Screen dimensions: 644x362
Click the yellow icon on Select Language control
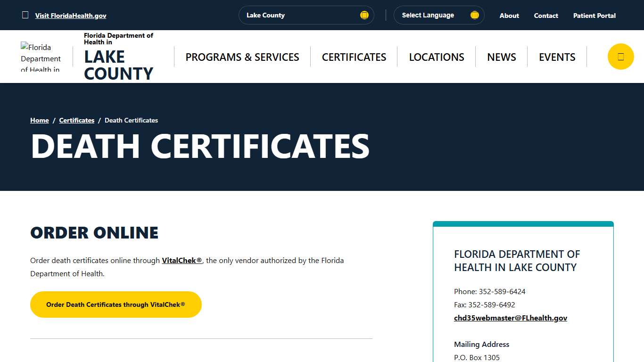(x=474, y=15)
